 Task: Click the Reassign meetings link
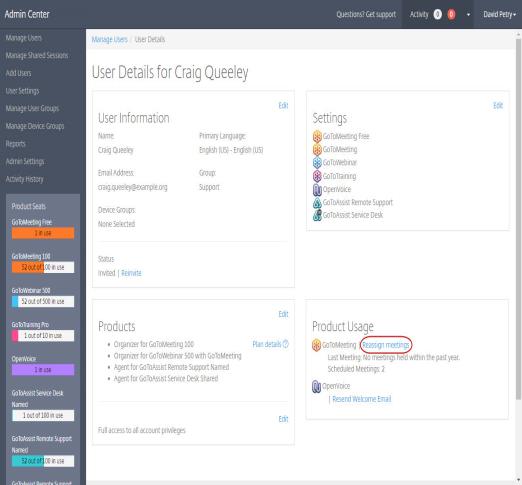click(386, 345)
